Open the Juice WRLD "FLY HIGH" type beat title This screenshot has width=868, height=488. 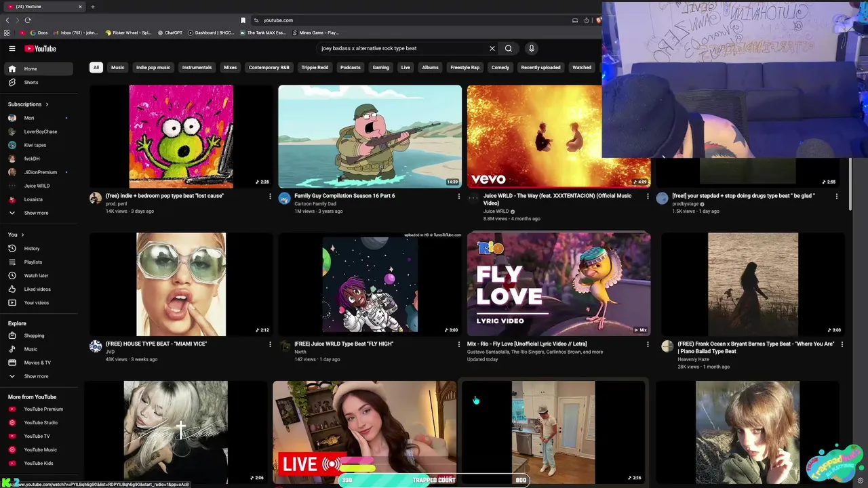tap(344, 344)
